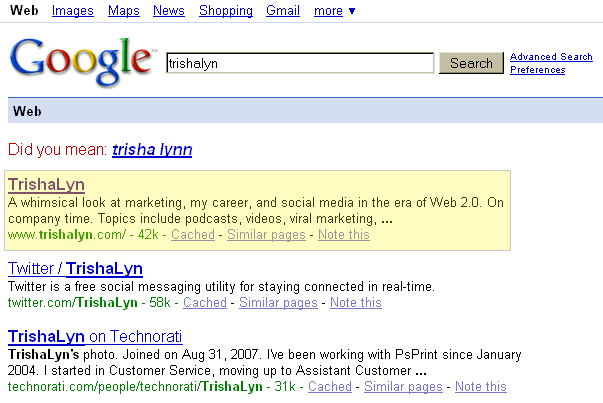Open the Maps tab
This screenshot has height=403, width=603.
tap(123, 11)
